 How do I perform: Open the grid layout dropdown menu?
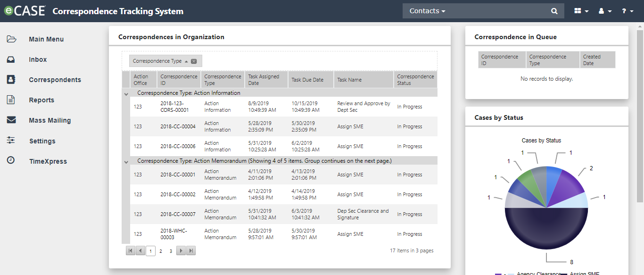point(581,11)
